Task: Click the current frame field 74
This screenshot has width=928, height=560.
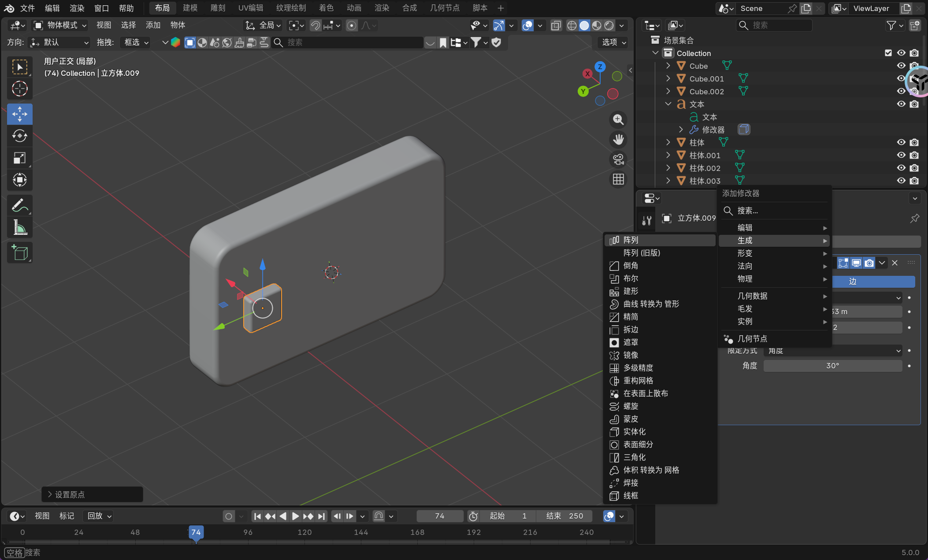Action: pyautogui.click(x=439, y=516)
